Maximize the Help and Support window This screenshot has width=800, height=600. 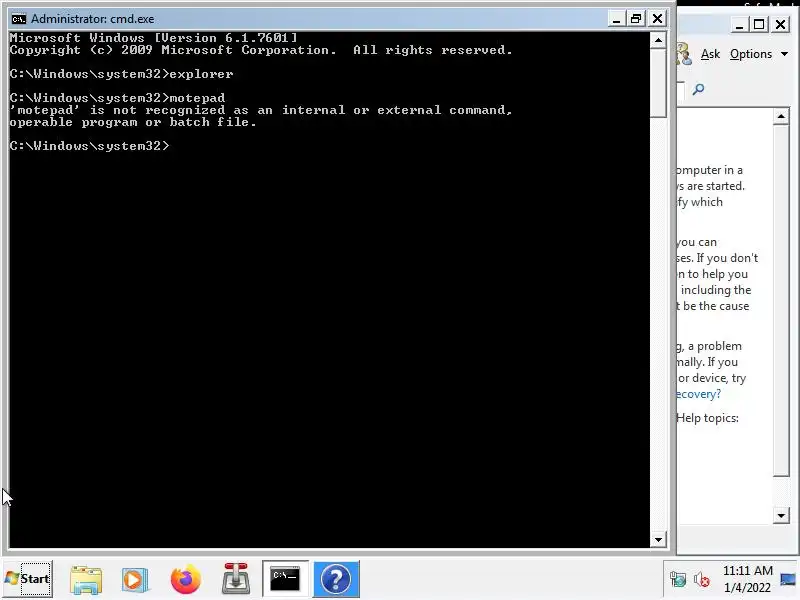point(759,24)
